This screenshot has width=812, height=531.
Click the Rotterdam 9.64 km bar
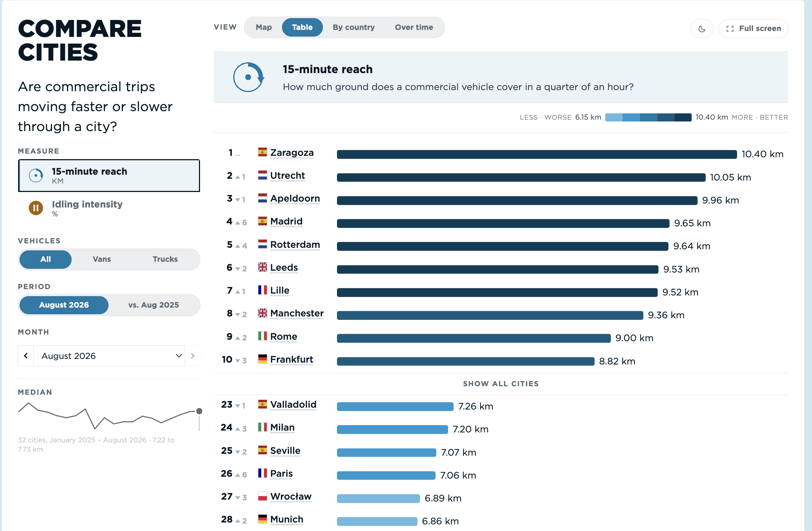point(503,246)
